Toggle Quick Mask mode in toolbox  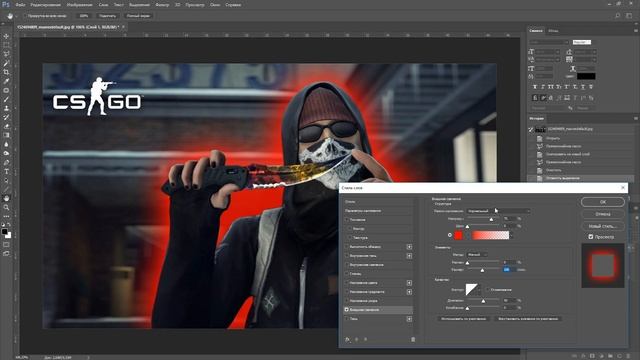[x=6, y=244]
